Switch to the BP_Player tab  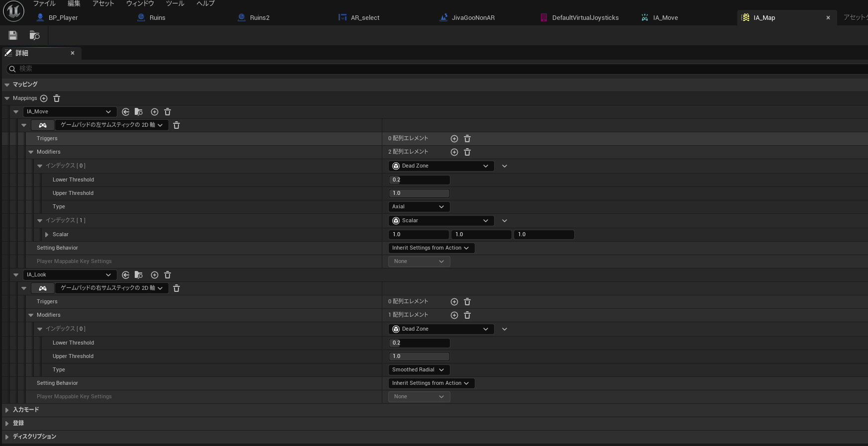point(63,18)
